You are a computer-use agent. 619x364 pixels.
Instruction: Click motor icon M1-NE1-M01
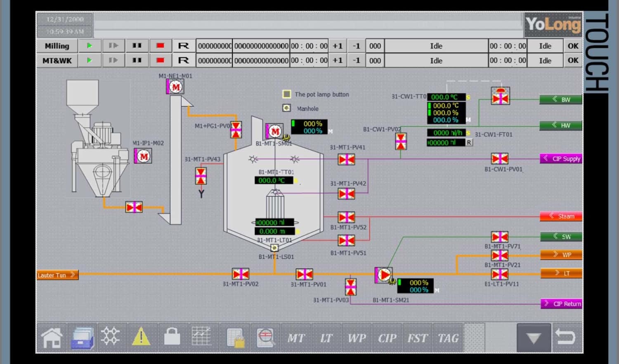[175, 87]
